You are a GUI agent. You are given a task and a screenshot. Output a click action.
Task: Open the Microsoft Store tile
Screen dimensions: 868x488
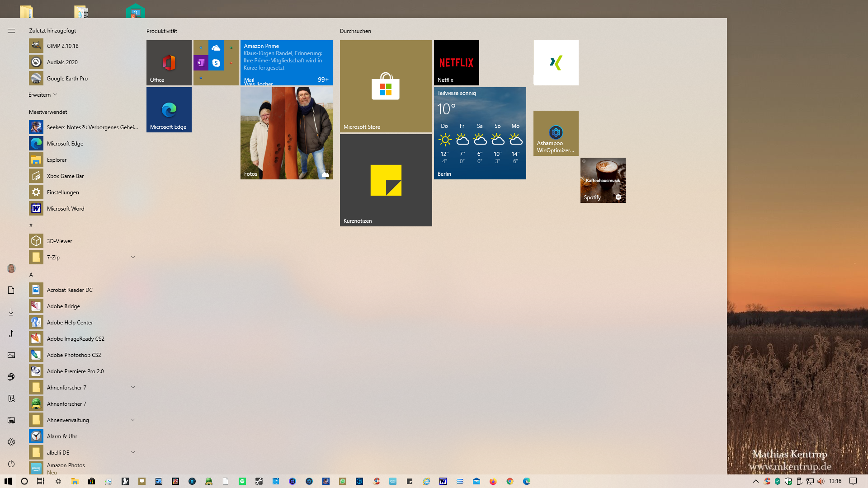(386, 86)
